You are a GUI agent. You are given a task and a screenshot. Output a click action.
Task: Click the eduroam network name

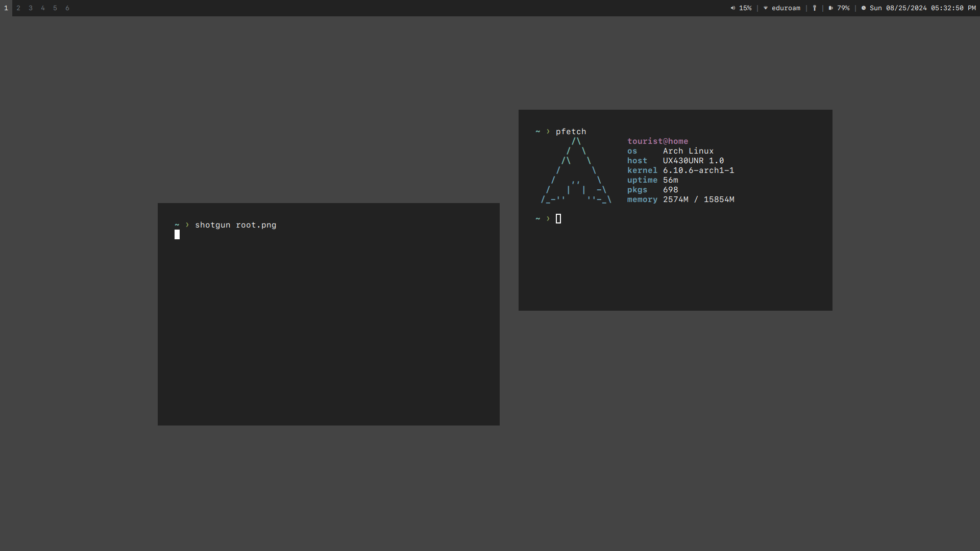click(786, 8)
